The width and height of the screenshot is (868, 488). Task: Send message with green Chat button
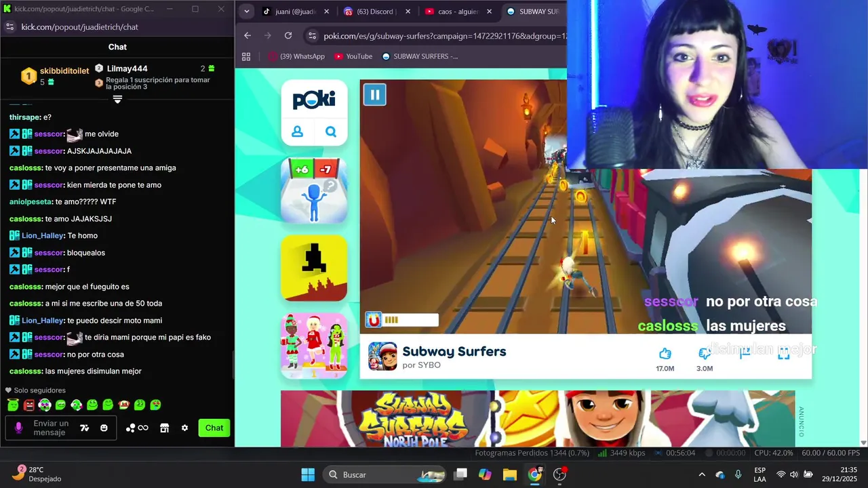pos(214,428)
